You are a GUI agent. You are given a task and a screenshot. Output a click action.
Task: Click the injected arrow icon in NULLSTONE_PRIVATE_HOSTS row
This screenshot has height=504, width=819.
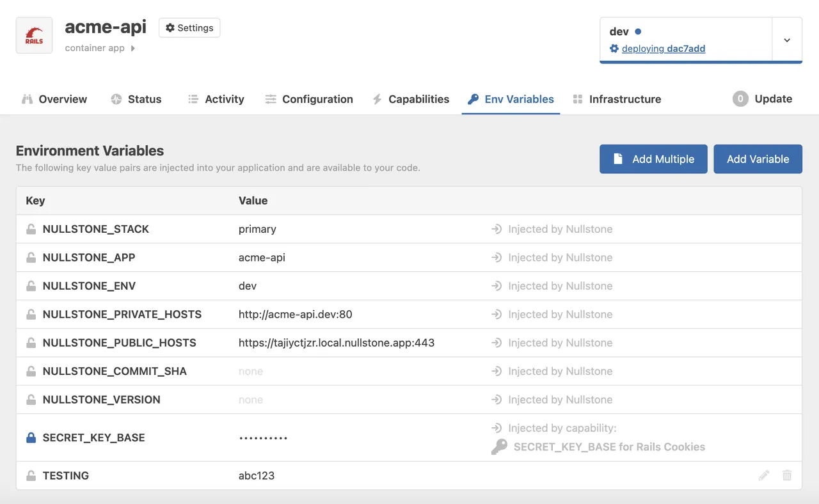point(497,314)
